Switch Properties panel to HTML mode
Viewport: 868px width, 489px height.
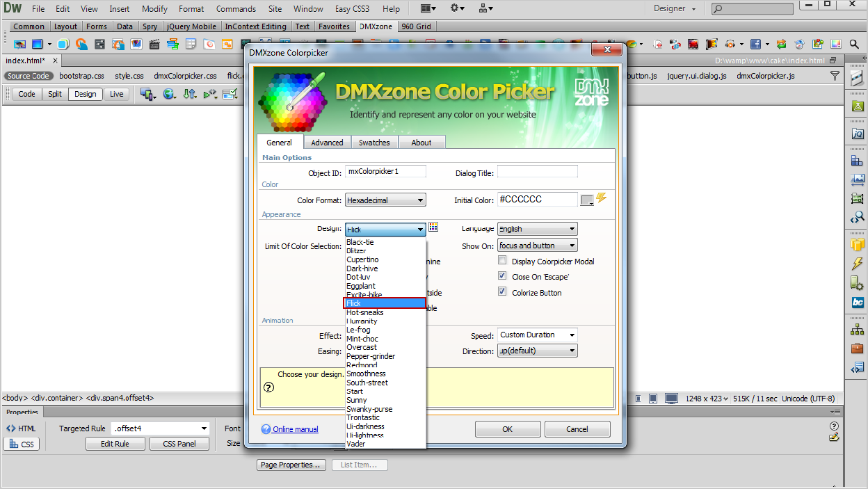[x=21, y=428]
